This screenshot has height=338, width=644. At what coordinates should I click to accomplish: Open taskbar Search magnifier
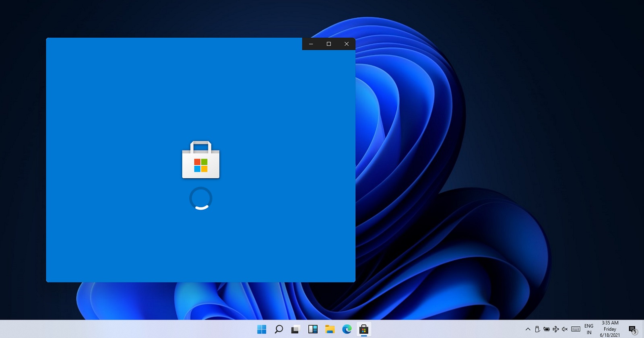click(x=279, y=329)
